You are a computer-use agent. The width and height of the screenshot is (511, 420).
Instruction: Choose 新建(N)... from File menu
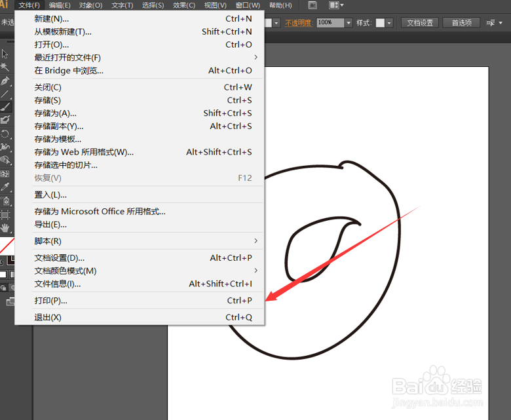[x=140, y=19]
